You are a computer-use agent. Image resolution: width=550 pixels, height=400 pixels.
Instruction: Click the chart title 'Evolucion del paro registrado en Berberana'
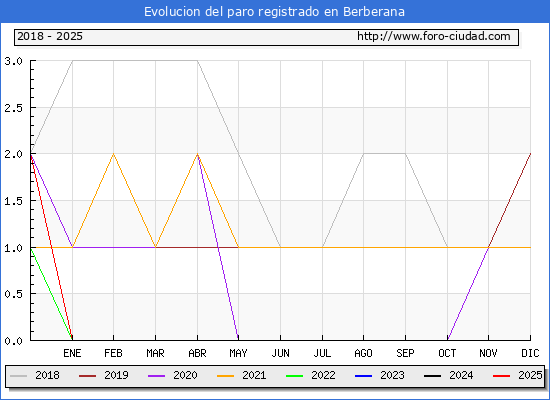[274, 12]
